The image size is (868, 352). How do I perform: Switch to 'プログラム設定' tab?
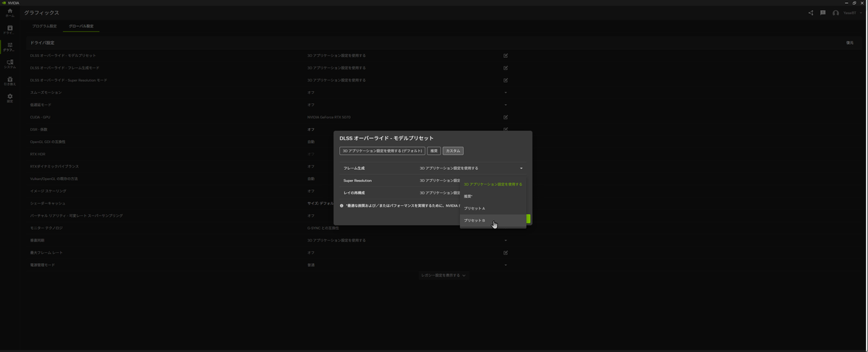coord(45,26)
